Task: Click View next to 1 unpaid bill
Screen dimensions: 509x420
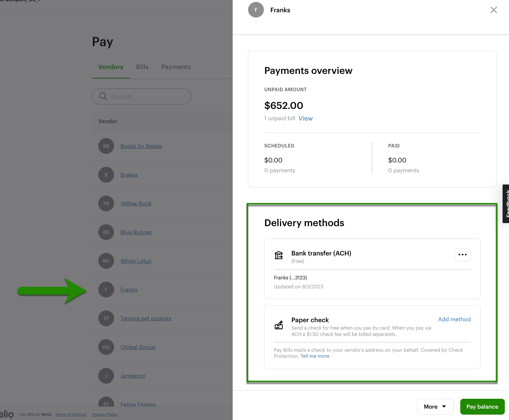Action: (x=306, y=118)
